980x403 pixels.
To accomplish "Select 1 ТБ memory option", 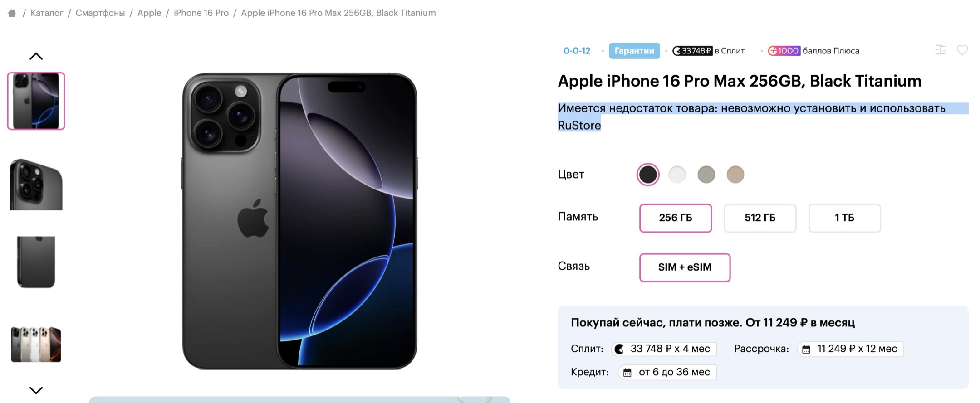I will [x=844, y=218].
